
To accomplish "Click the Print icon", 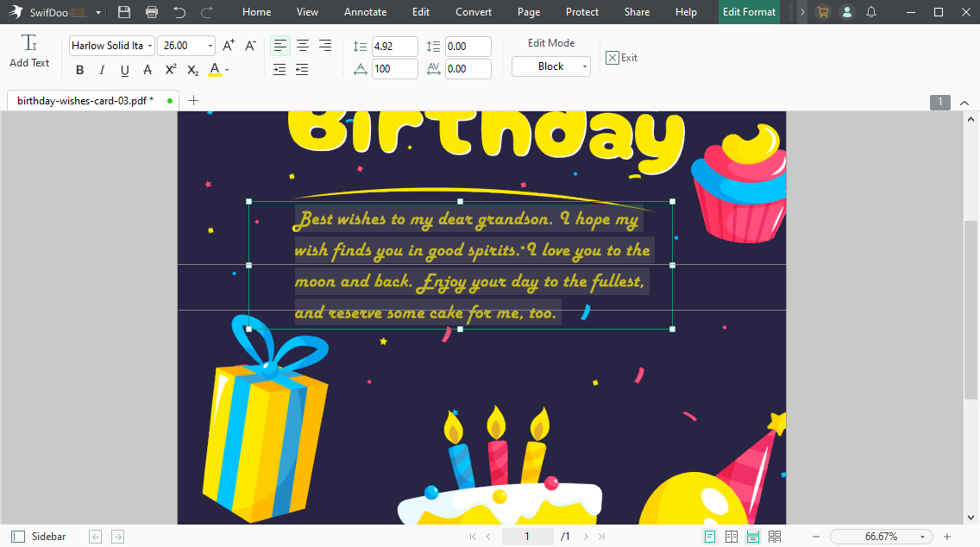I will pos(152,12).
